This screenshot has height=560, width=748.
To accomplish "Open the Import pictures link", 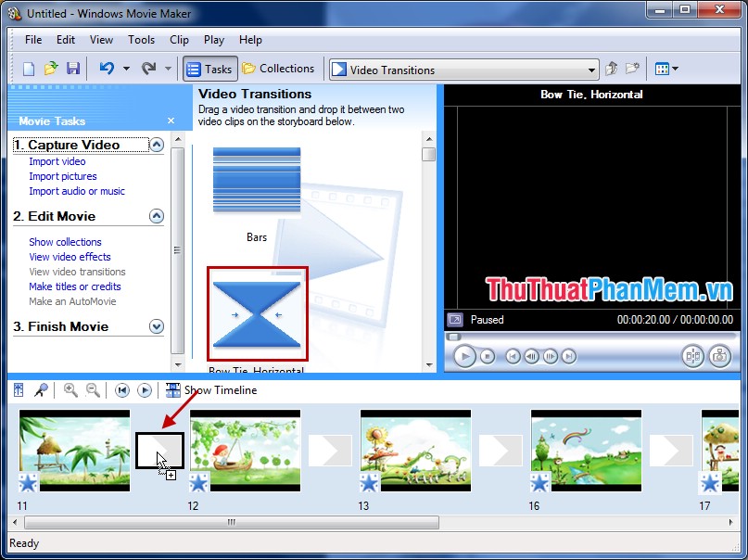I will pos(62,176).
